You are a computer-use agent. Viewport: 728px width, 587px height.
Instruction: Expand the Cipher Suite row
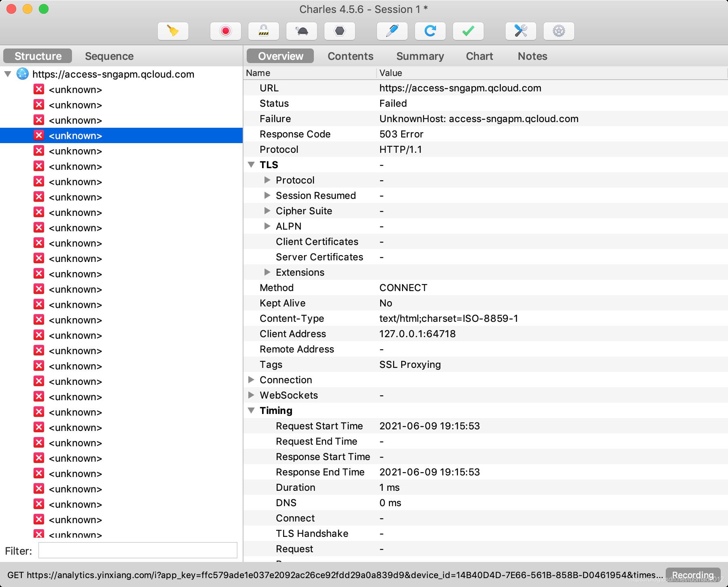[267, 211]
